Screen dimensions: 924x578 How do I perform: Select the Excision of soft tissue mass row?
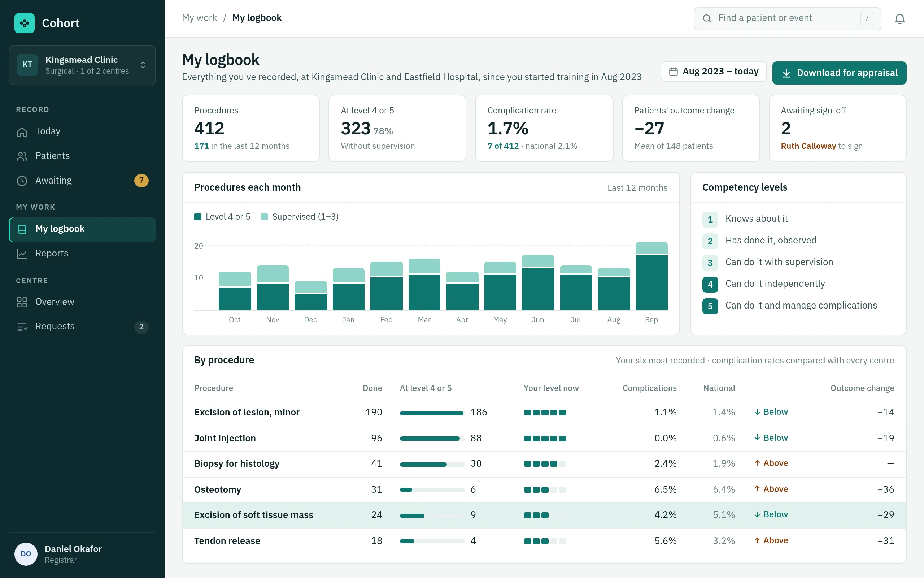click(544, 515)
